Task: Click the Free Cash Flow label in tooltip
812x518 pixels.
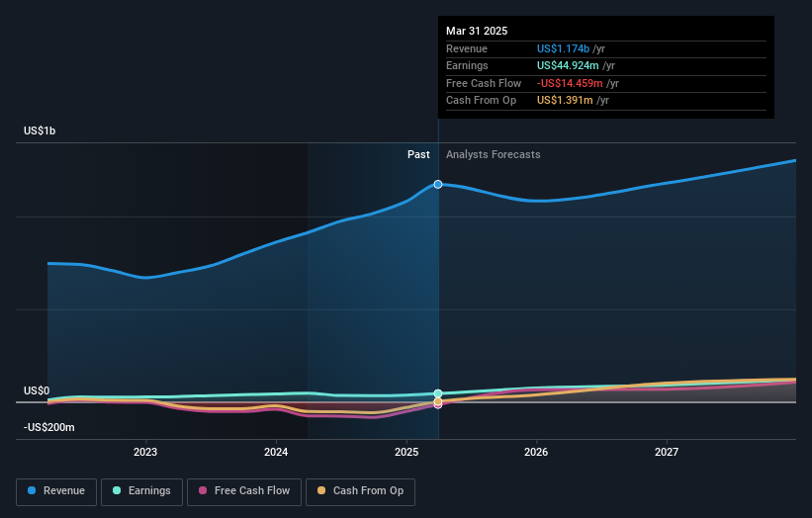Action: pos(484,83)
